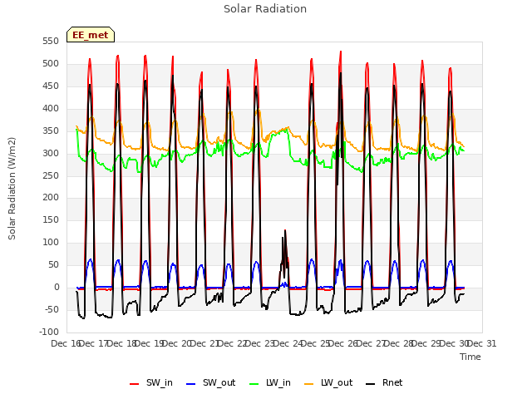Click the 500 y-axis tick label

[x=51, y=64]
